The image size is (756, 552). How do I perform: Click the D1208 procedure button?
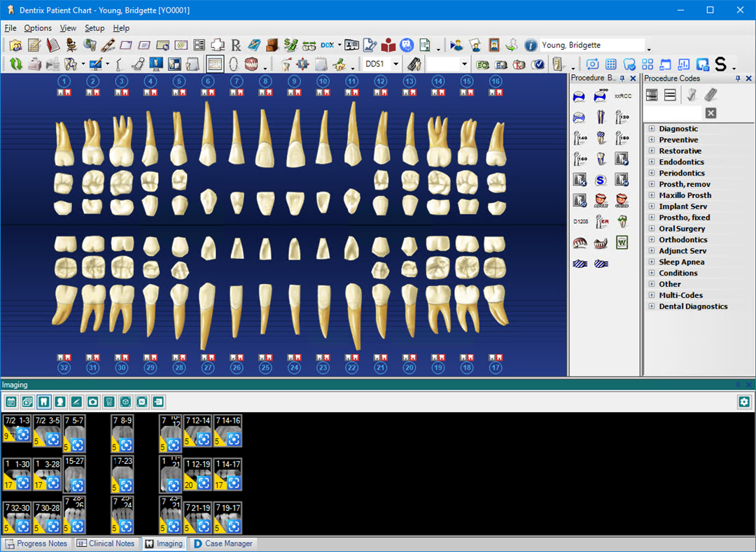click(x=579, y=221)
